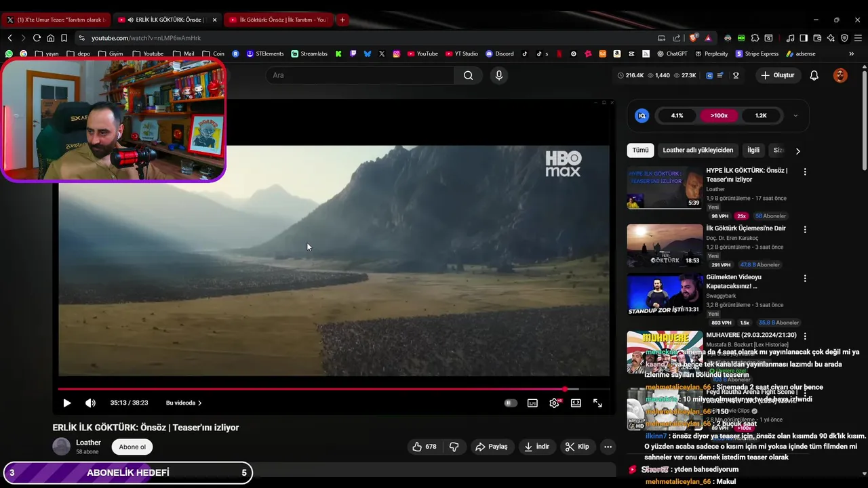The image size is (868, 488).
Task: Show more filter chips with right arrow
Action: [797, 151]
